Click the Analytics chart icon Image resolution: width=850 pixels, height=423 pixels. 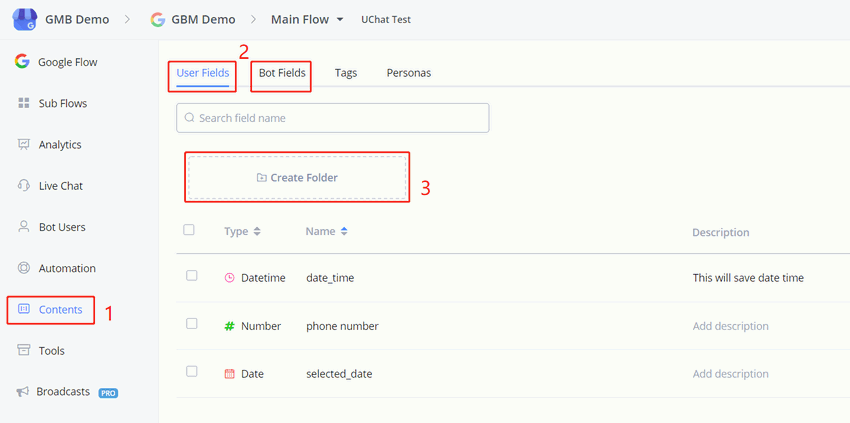point(23,144)
